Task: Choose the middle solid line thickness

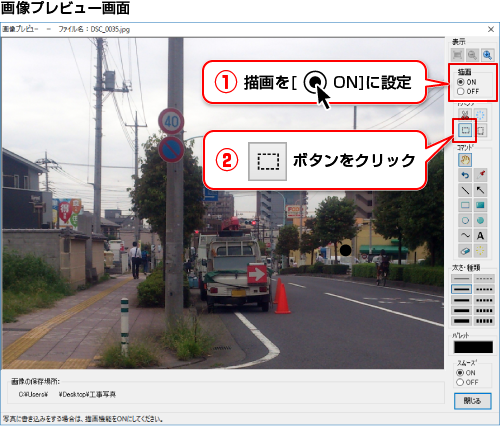Action: click(x=461, y=300)
